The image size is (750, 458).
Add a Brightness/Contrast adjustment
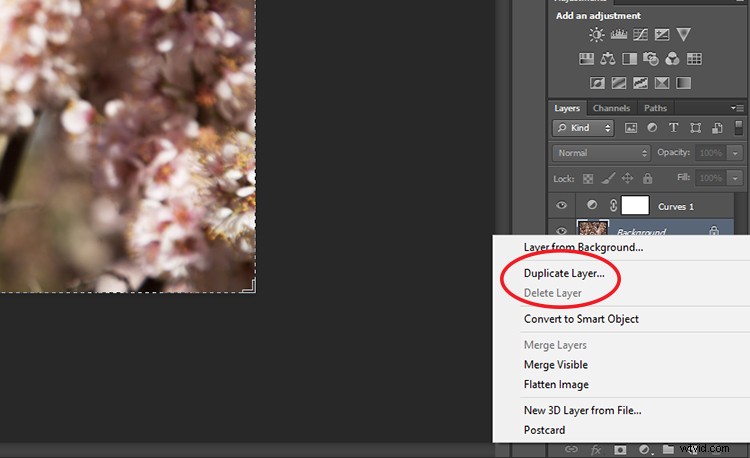(x=596, y=34)
